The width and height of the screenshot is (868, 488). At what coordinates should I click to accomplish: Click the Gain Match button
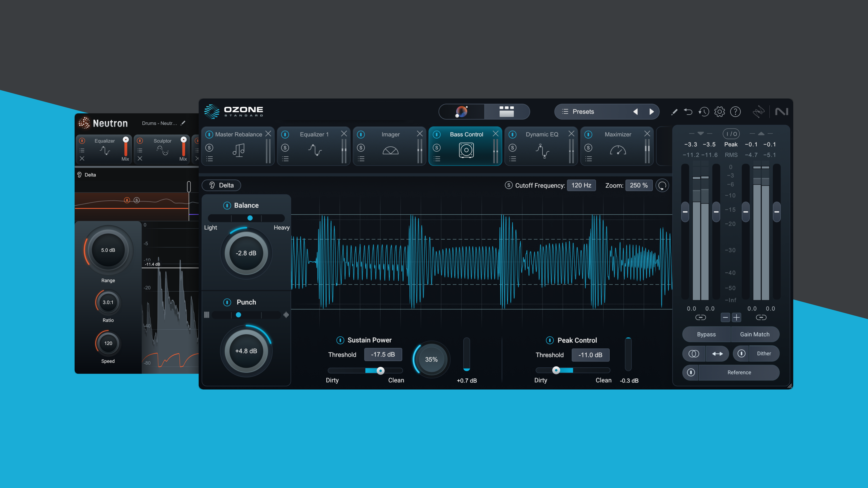[755, 334]
